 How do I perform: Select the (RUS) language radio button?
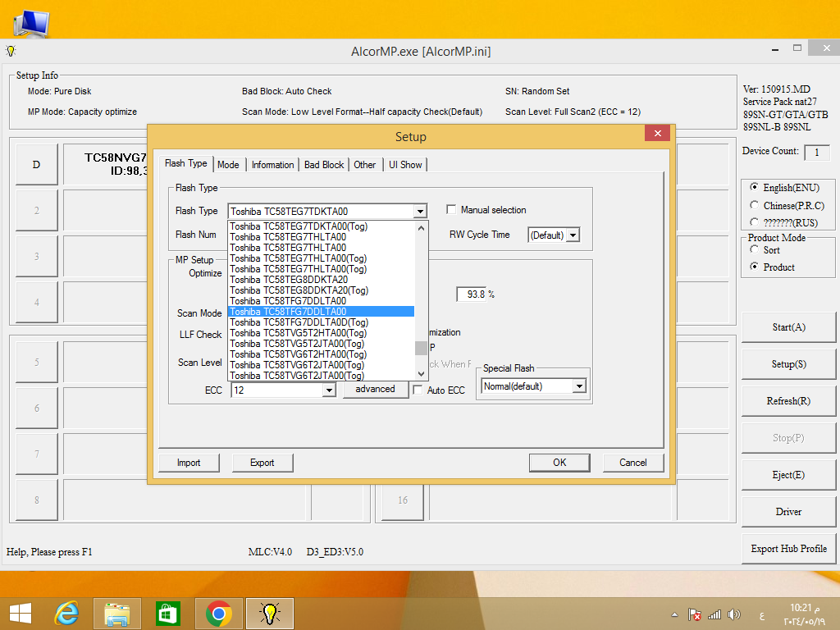(x=755, y=221)
